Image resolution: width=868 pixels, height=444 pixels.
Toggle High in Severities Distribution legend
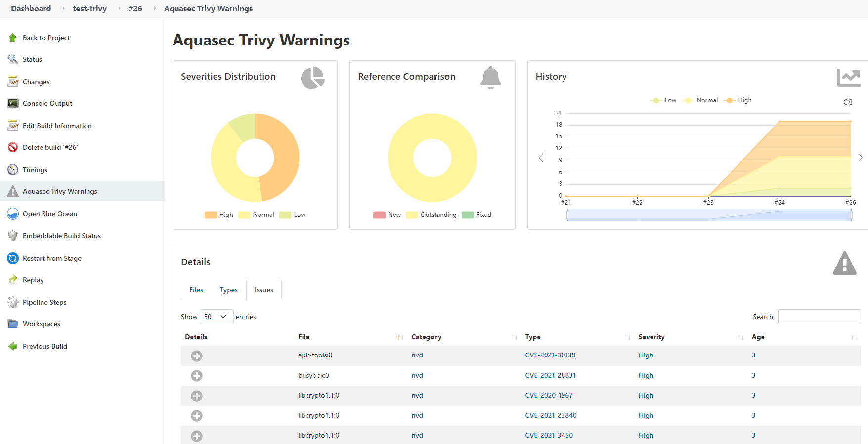(x=219, y=215)
